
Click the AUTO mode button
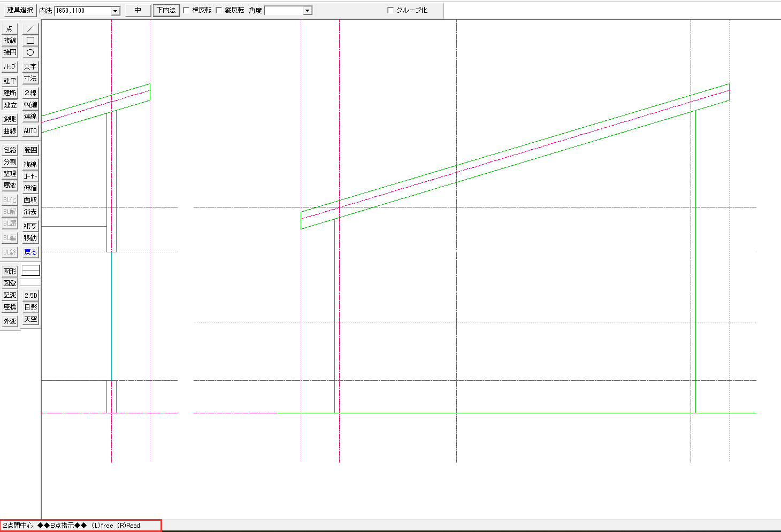tap(30, 131)
